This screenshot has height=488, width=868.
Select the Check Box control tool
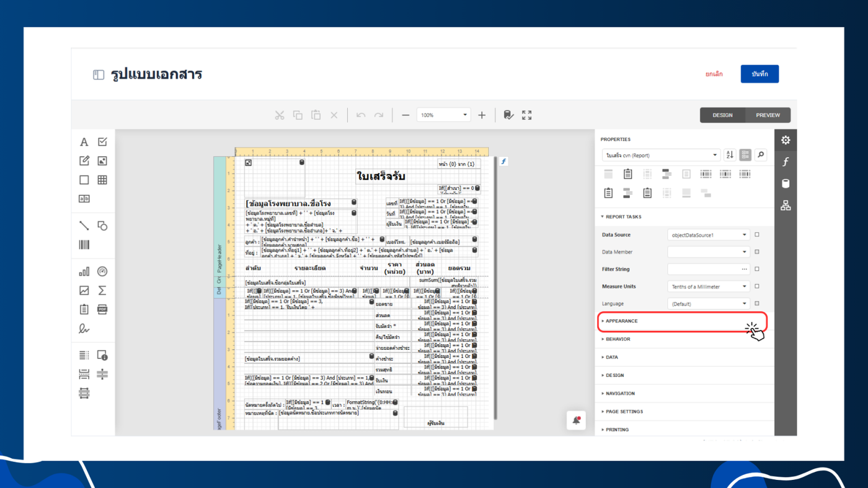pyautogui.click(x=102, y=142)
